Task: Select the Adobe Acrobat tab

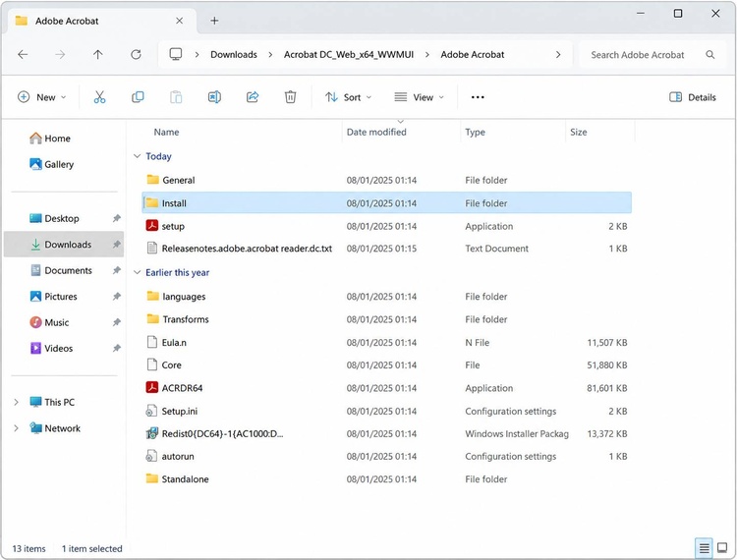Action: (99, 21)
